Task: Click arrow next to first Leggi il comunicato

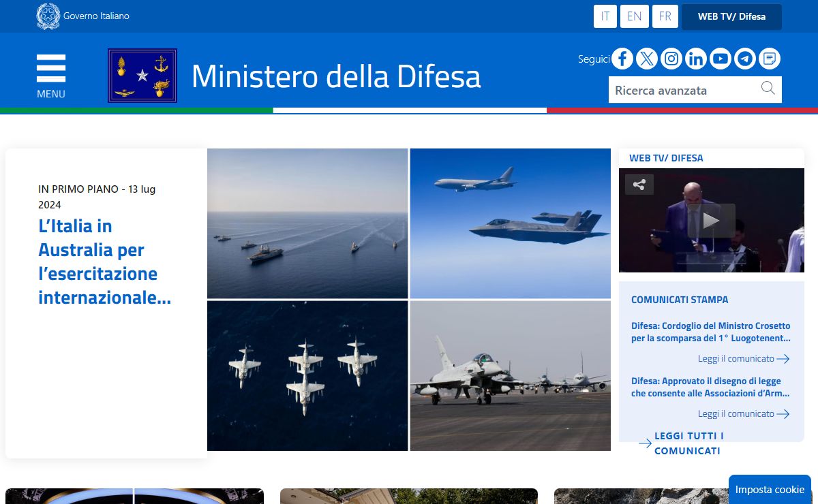Action: [x=783, y=358]
